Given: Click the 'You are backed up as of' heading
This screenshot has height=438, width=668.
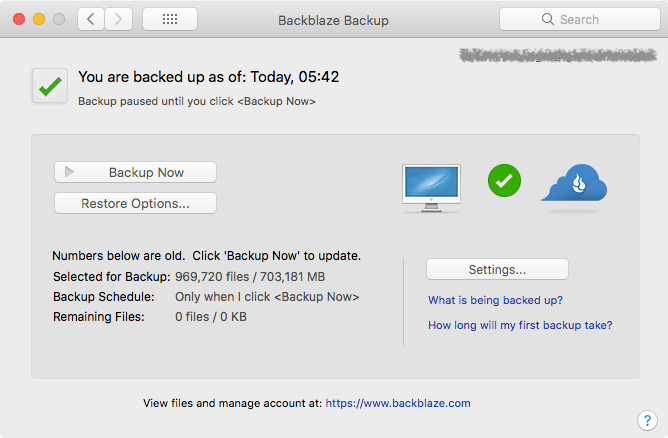Looking at the screenshot, I should tap(209, 77).
